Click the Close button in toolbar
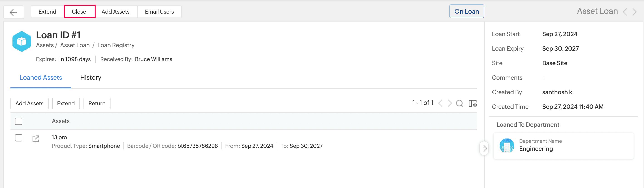The width and height of the screenshot is (644, 188). 79,12
